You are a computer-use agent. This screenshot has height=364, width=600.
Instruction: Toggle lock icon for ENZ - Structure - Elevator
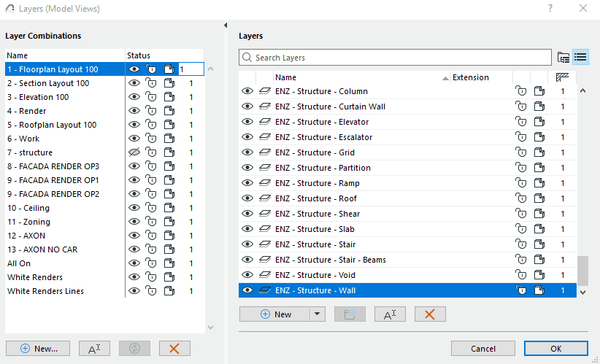tap(520, 122)
